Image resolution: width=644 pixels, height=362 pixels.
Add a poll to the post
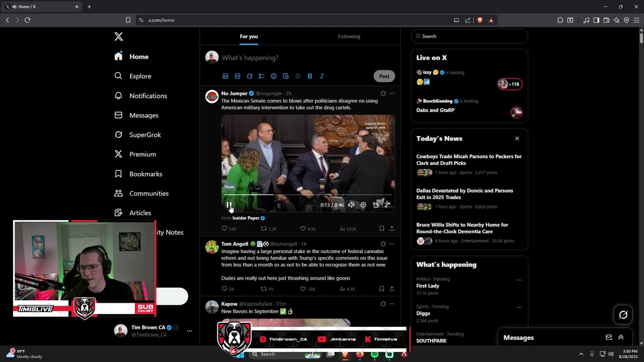[262, 76]
